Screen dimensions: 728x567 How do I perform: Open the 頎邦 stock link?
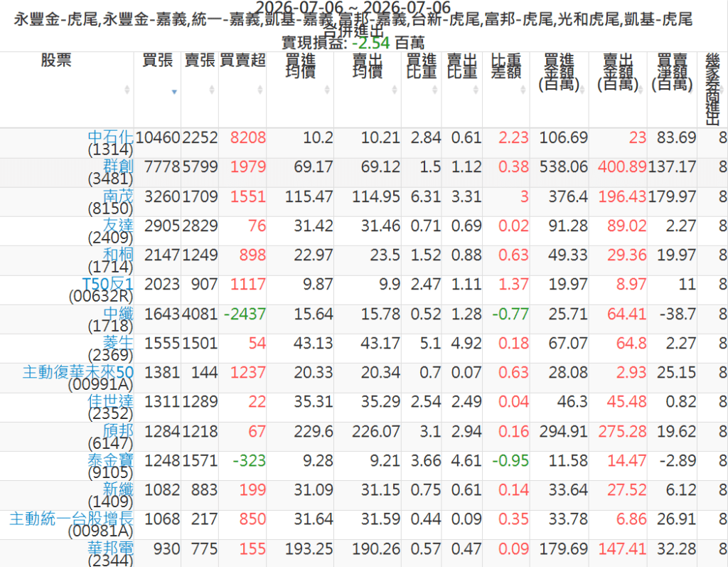coord(118,431)
